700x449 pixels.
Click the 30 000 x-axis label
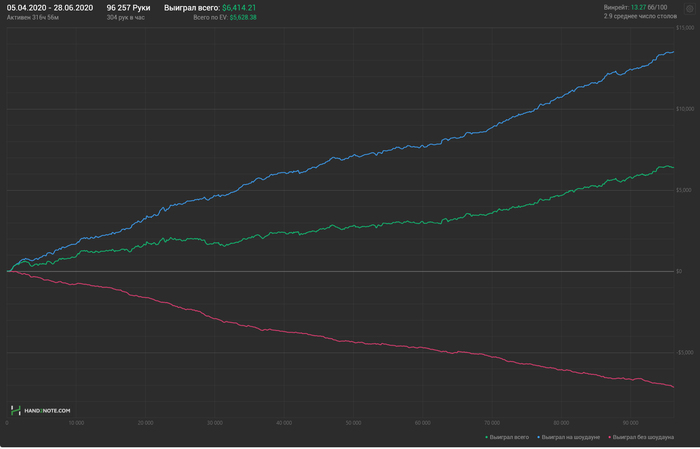pos(215,423)
